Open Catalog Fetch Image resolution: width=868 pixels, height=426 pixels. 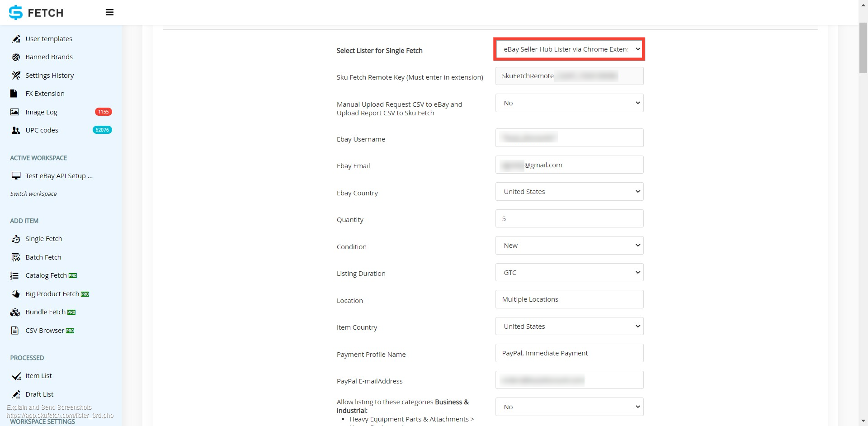(46, 275)
